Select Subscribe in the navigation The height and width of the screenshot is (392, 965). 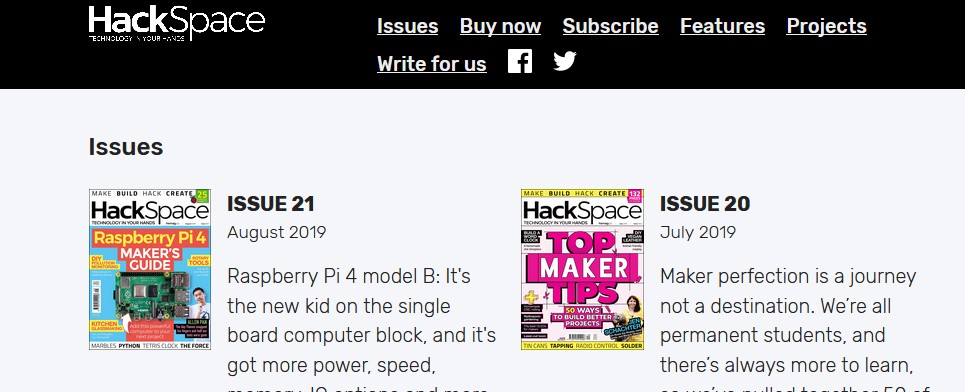coord(611,26)
